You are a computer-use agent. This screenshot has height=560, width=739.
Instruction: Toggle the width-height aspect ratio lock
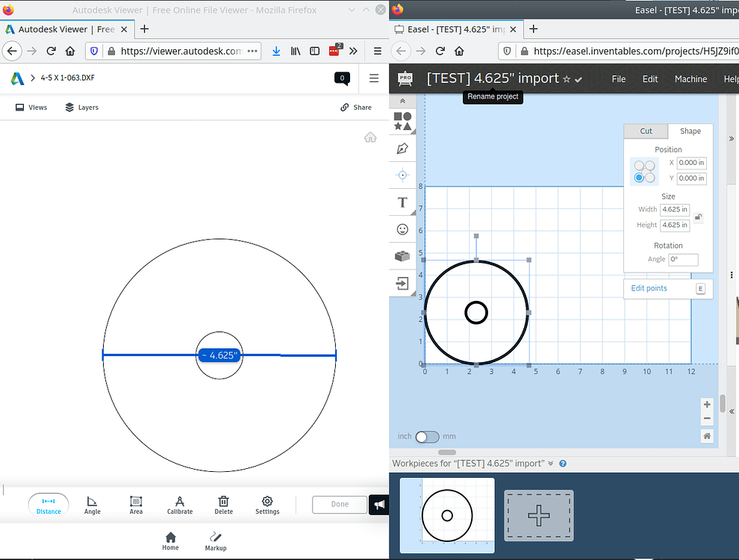coord(698,217)
